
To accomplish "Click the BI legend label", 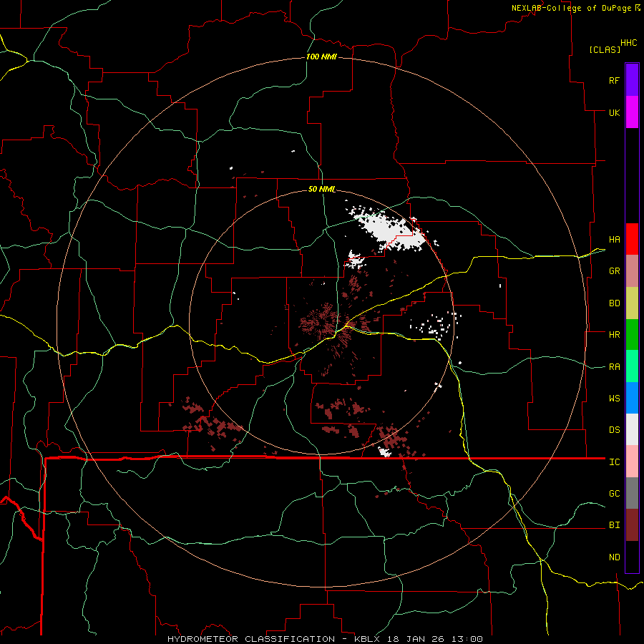I will [614, 525].
